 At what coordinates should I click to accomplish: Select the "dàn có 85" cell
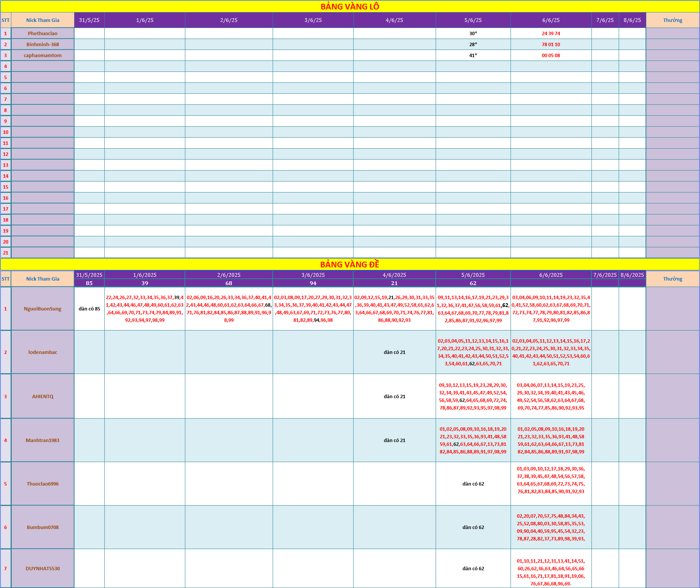point(89,309)
